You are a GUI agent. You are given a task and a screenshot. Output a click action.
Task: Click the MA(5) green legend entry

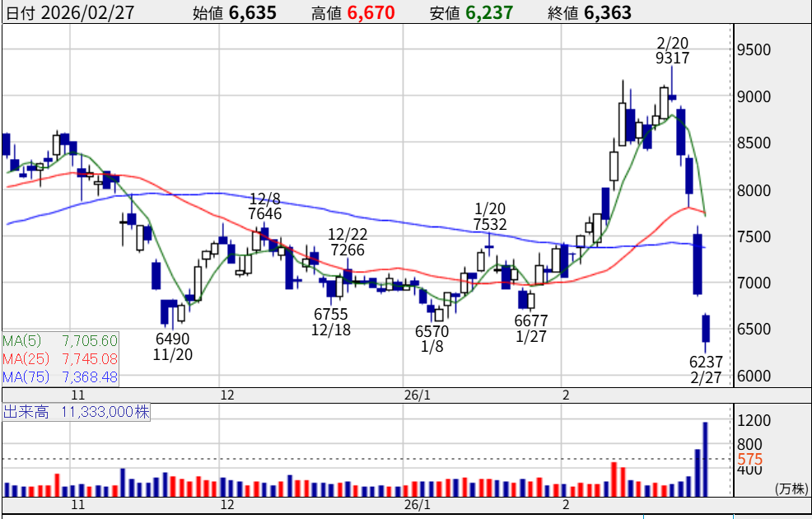pyautogui.click(x=60, y=341)
